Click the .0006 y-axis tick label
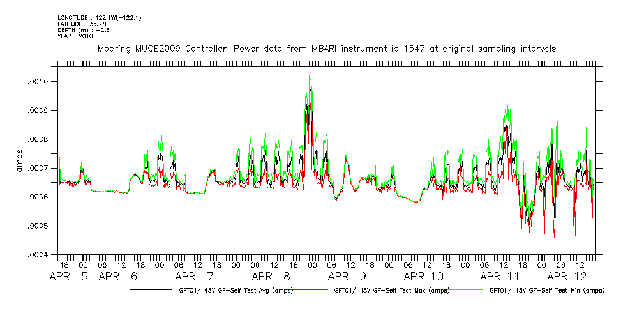644x322 pixels. (x=38, y=197)
